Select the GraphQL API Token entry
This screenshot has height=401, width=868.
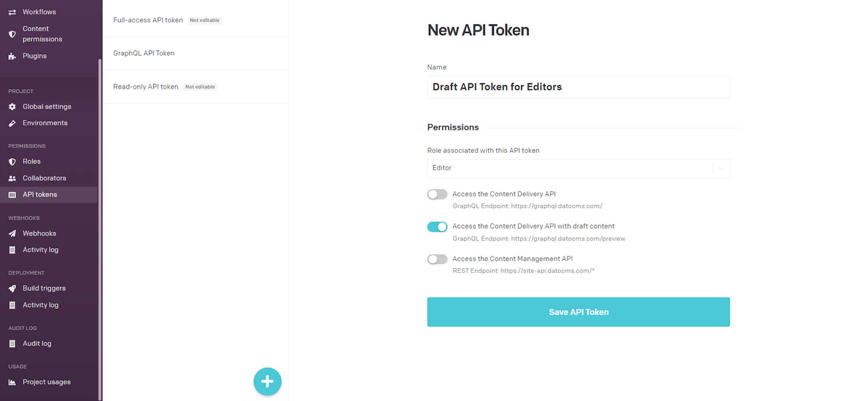[195, 53]
